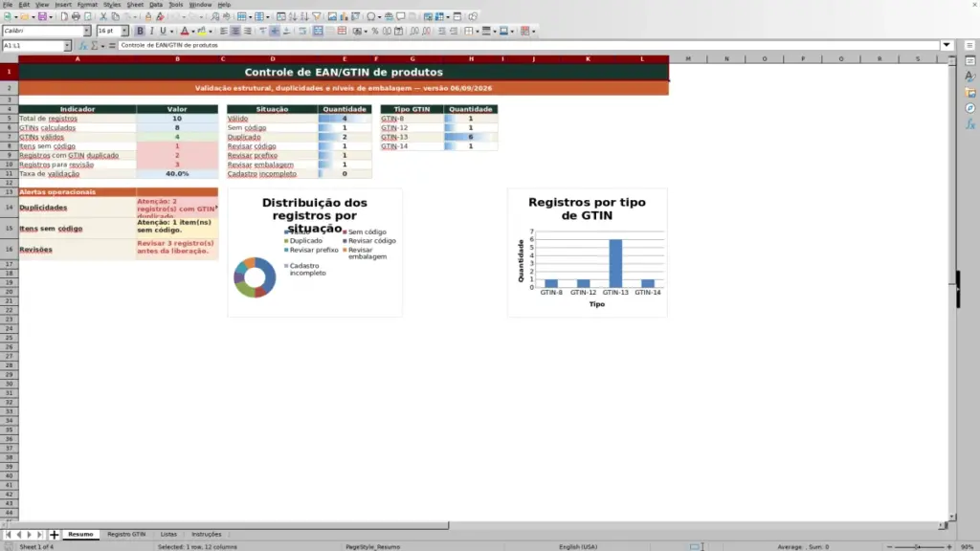
Task: Print the spreadsheet using the Print icon
Action: pyautogui.click(x=76, y=17)
